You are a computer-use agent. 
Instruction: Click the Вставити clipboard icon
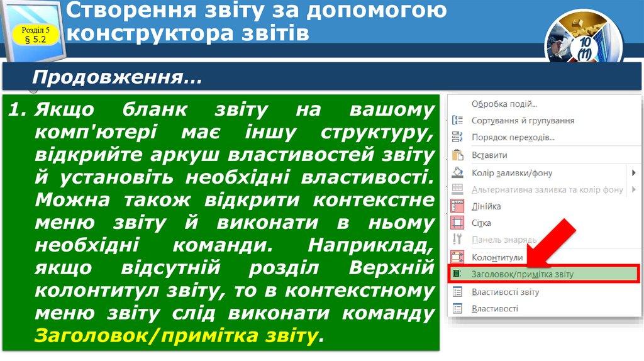point(458,155)
